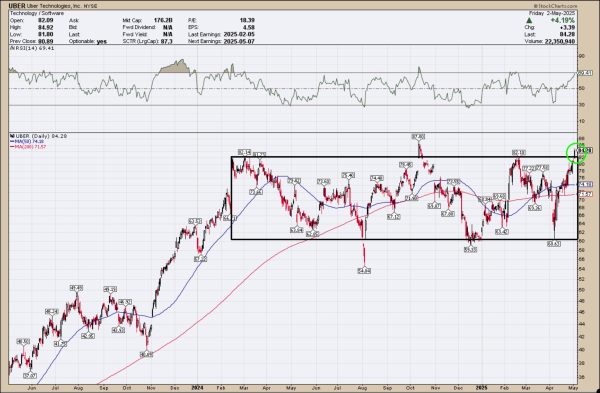Image resolution: width=600 pixels, height=393 pixels.
Task: Click the green circle breakout annotation
Action: coord(576,152)
